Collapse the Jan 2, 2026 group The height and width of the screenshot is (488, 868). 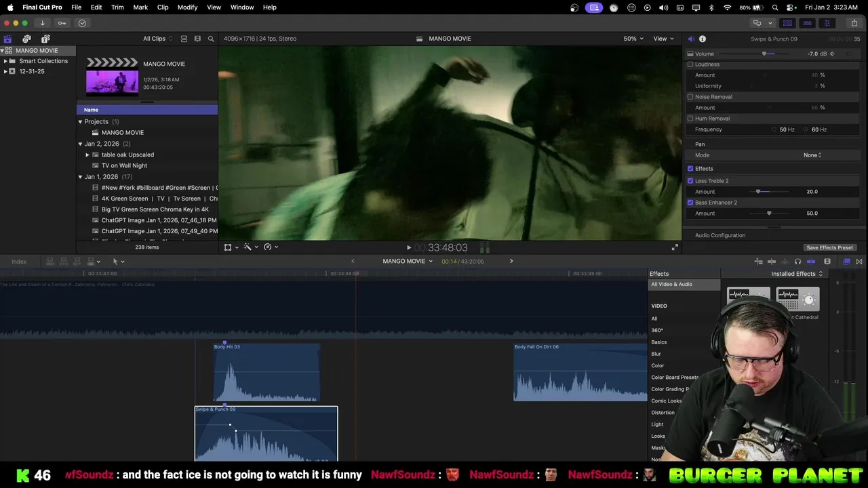(x=80, y=144)
